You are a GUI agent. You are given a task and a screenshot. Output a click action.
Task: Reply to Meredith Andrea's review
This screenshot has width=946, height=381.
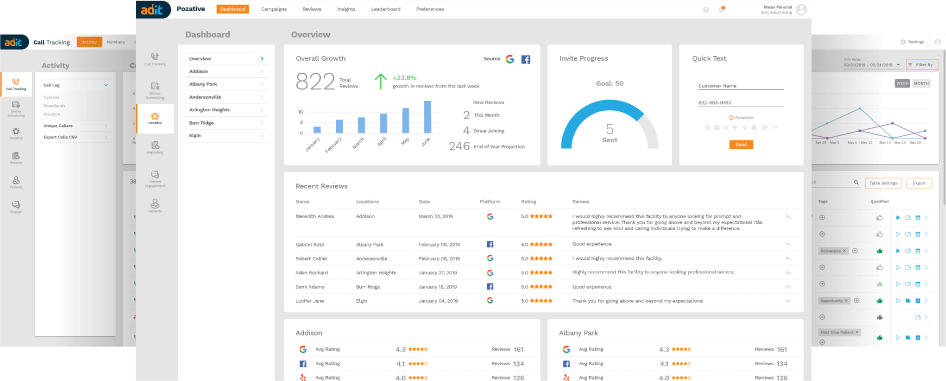coord(788,216)
